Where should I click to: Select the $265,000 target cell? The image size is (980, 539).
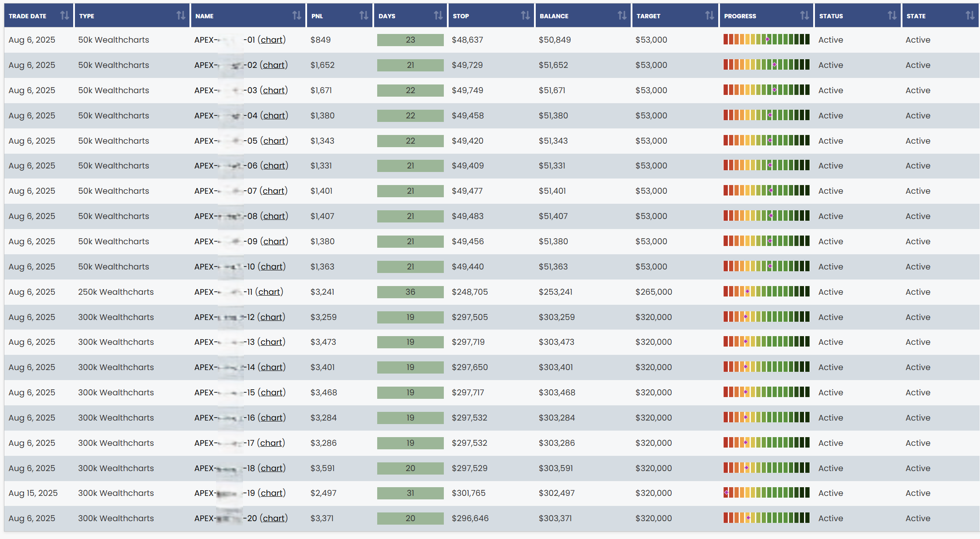pos(653,292)
